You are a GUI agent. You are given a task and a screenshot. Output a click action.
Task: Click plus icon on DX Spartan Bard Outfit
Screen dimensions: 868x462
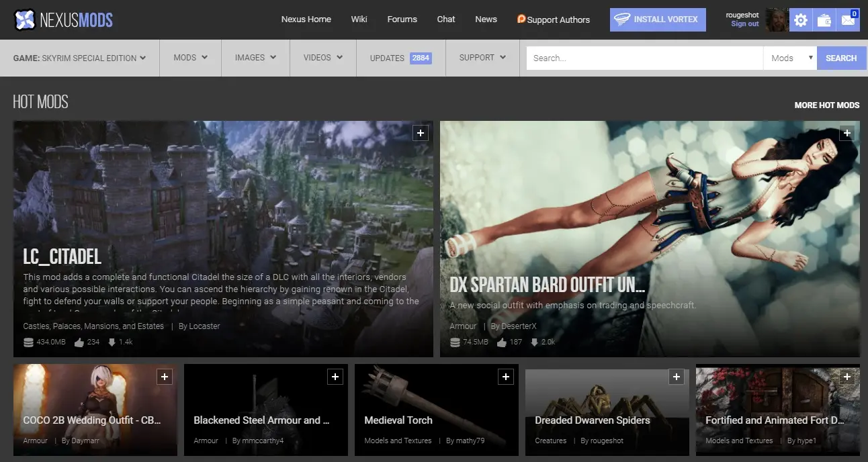click(847, 133)
